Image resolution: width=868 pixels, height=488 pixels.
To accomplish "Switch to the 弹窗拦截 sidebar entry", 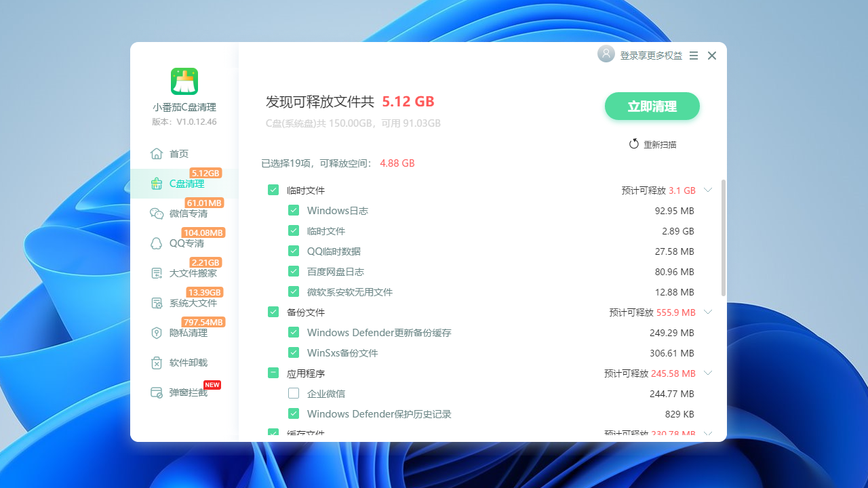I will (x=156, y=392).
